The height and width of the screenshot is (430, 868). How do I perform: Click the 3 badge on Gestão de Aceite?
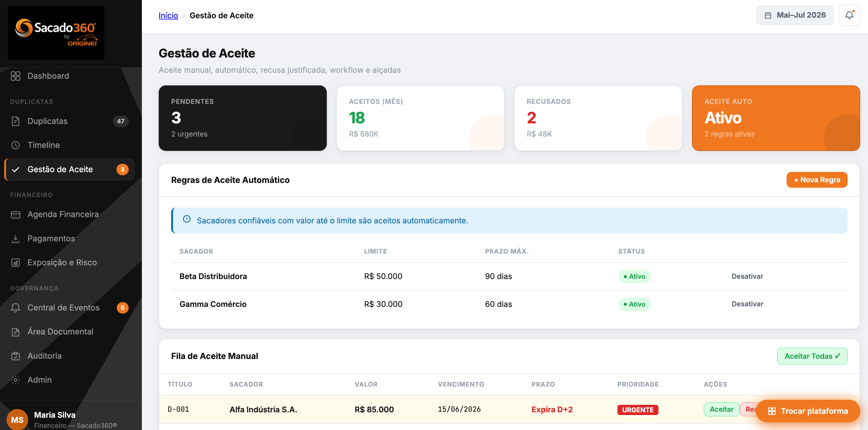[x=122, y=169]
